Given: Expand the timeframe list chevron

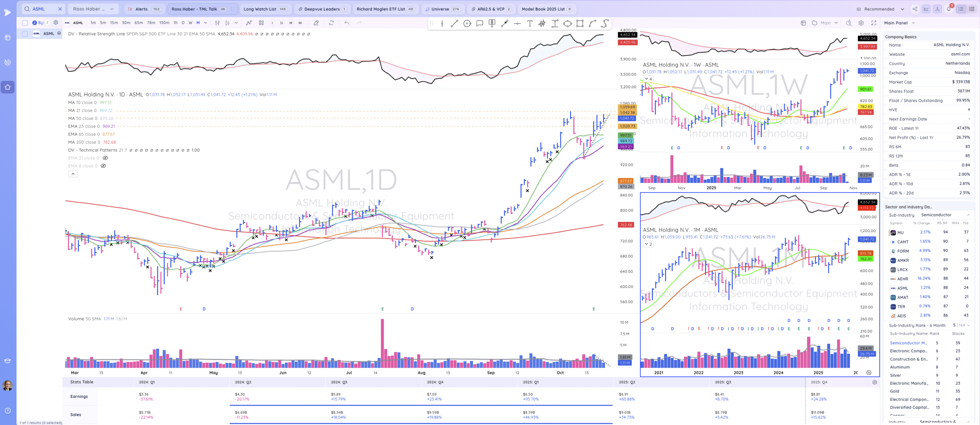Looking at the screenshot, I should pos(206,23).
